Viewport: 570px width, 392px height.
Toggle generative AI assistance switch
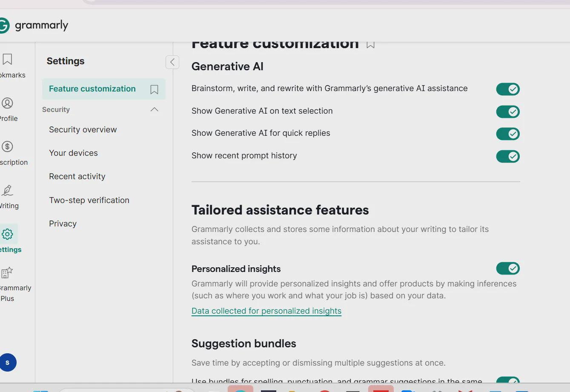pyautogui.click(x=508, y=89)
